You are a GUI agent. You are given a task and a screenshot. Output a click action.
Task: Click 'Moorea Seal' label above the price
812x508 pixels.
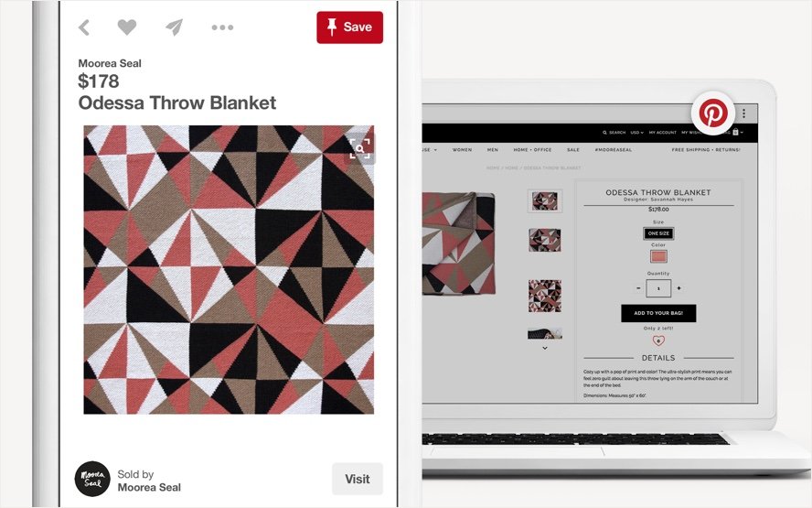110,63
